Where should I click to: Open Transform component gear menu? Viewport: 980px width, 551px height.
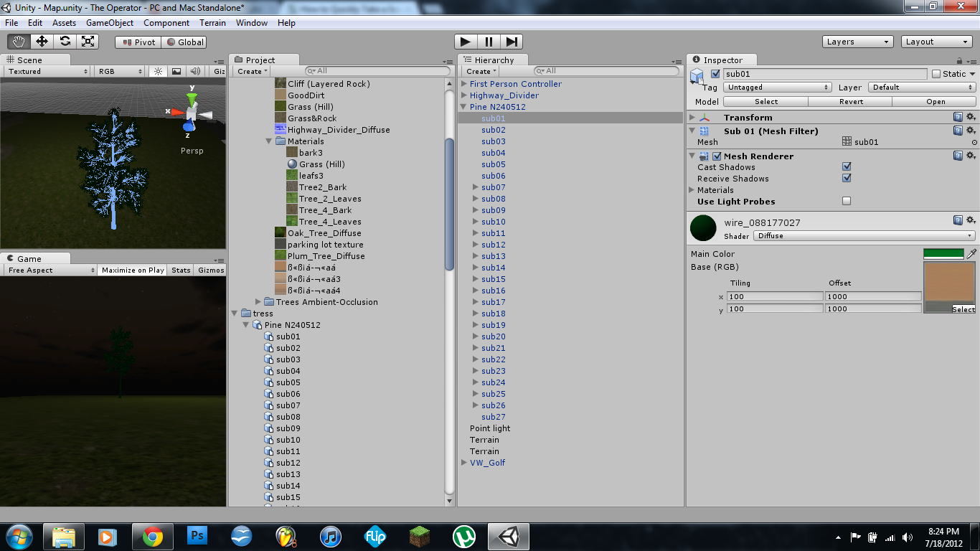coord(971,117)
